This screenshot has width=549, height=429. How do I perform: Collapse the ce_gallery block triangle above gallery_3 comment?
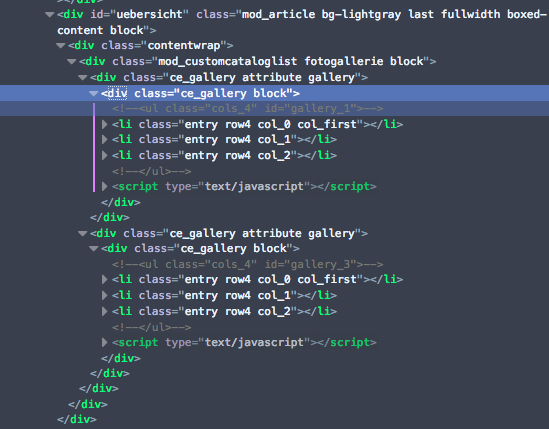(93, 249)
